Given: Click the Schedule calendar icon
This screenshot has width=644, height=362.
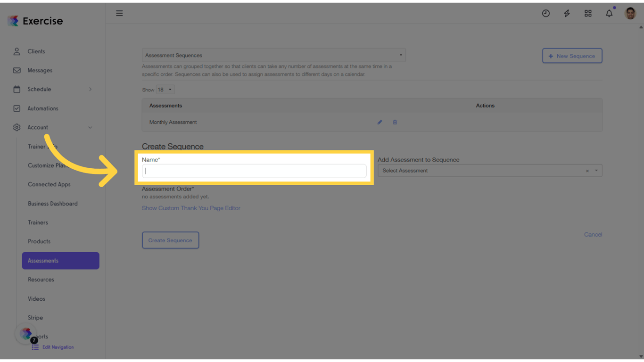Looking at the screenshot, I should click(x=16, y=89).
